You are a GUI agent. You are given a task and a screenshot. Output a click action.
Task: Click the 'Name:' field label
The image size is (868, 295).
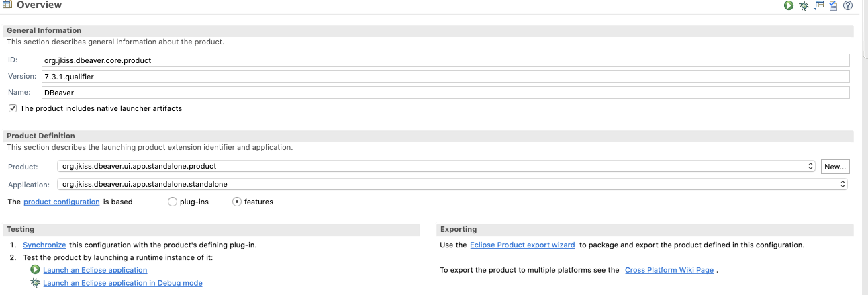pos(19,92)
